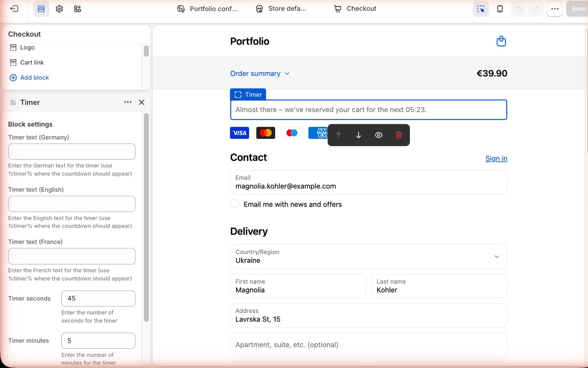Viewport: 588px width, 368px height.
Task: Delete the Timer block
Action: click(x=399, y=135)
